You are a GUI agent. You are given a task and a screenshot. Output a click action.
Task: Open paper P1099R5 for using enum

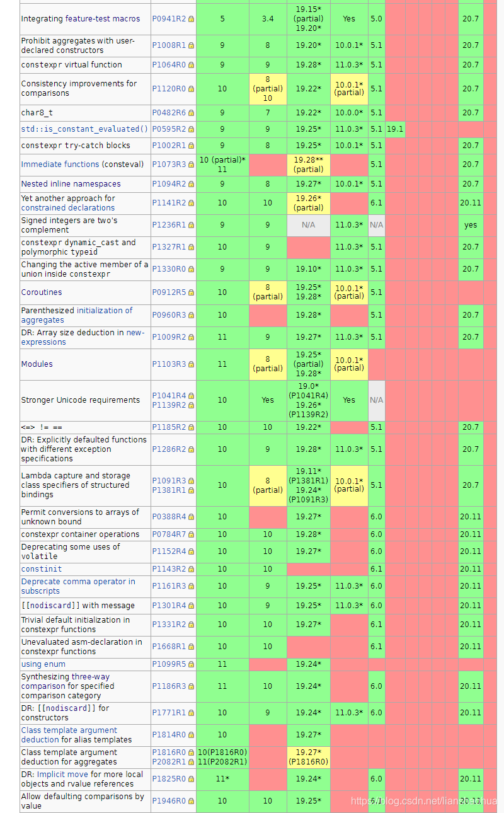coord(169,664)
